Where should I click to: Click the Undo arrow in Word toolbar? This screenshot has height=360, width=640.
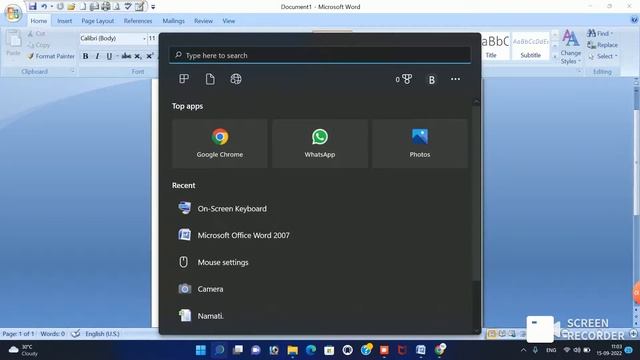coord(44,6)
